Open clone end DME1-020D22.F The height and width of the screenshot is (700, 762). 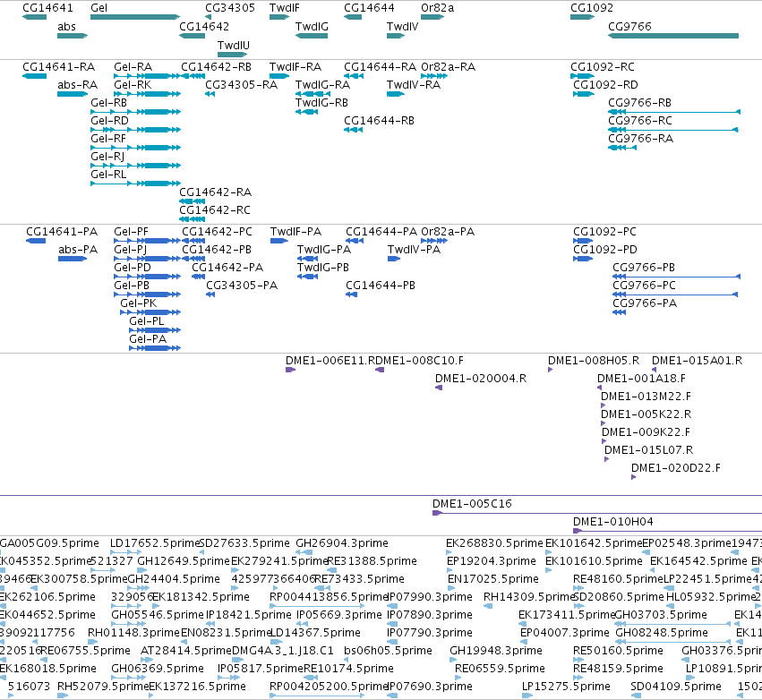click(x=675, y=468)
